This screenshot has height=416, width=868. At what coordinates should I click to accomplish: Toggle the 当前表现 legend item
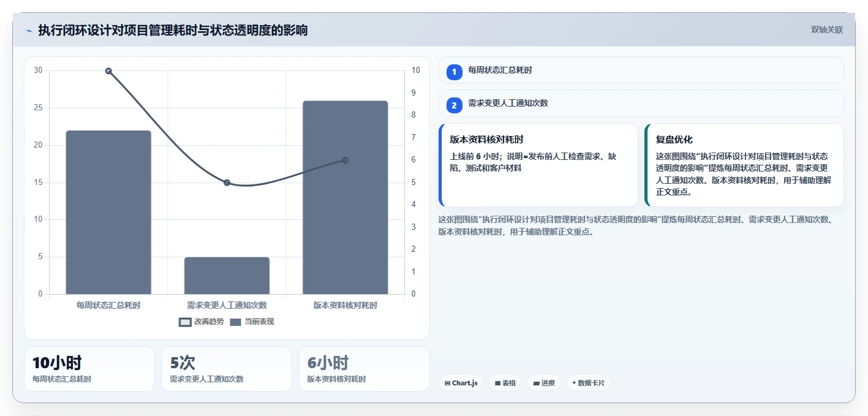click(252, 322)
